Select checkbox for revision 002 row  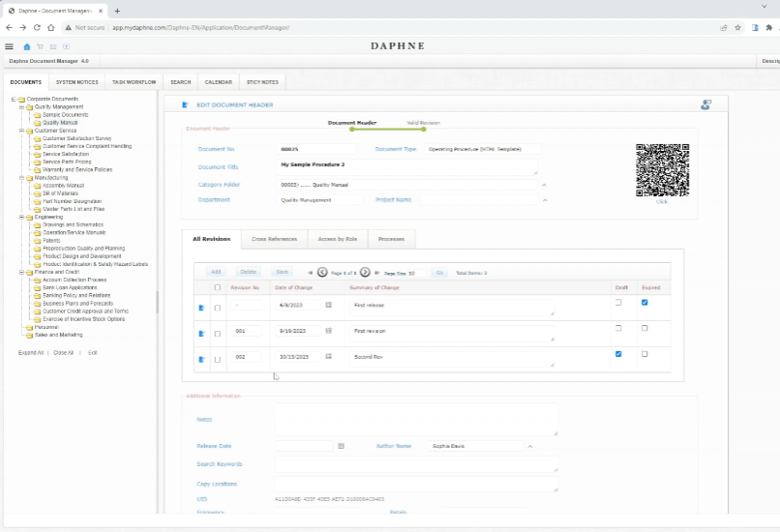(218, 360)
